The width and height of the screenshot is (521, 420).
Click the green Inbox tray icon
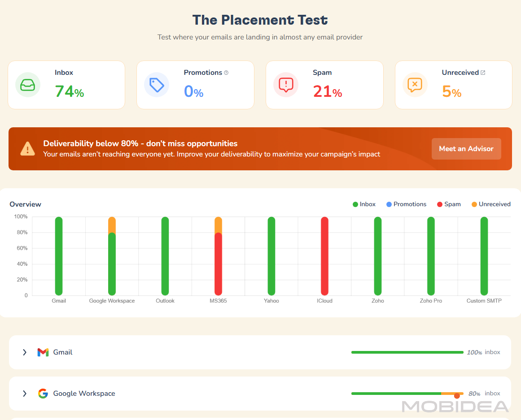[28, 85]
